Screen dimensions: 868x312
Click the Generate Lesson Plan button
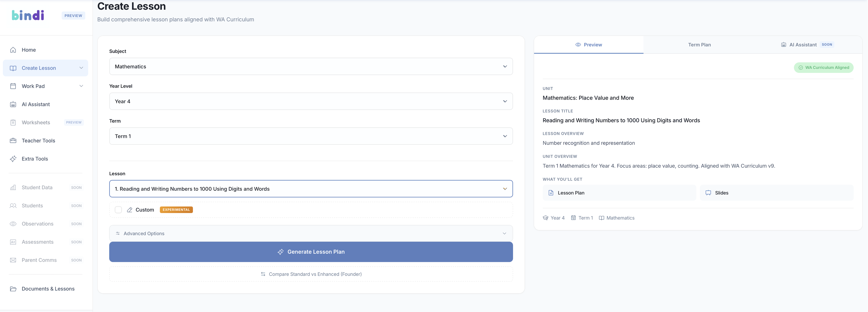[x=311, y=252]
